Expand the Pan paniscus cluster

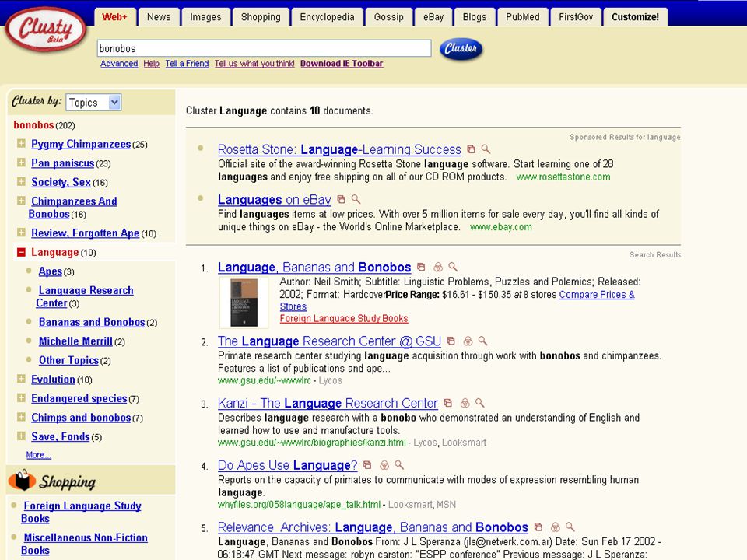(x=22, y=163)
